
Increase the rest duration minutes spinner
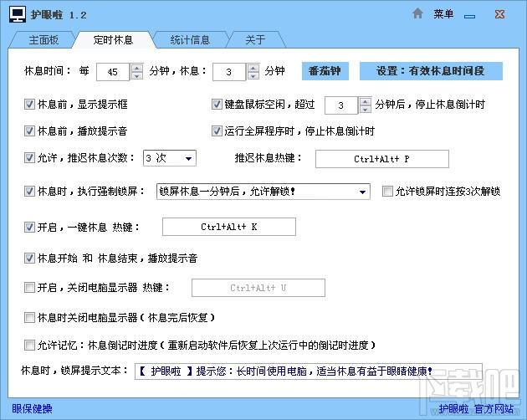click(x=253, y=68)
